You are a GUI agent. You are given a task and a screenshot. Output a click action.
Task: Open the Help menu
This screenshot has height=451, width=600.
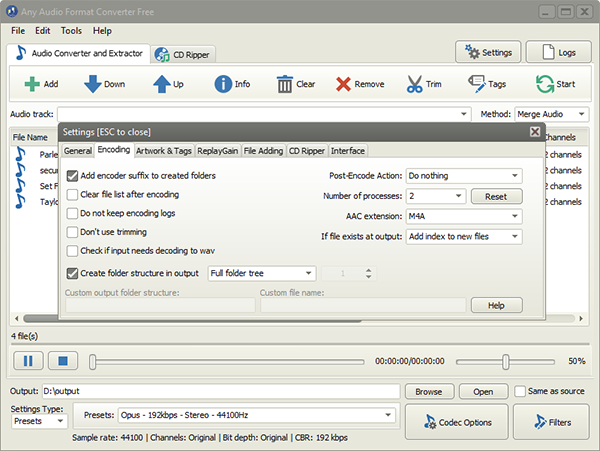pyautogui.click(x=102, y=31)
